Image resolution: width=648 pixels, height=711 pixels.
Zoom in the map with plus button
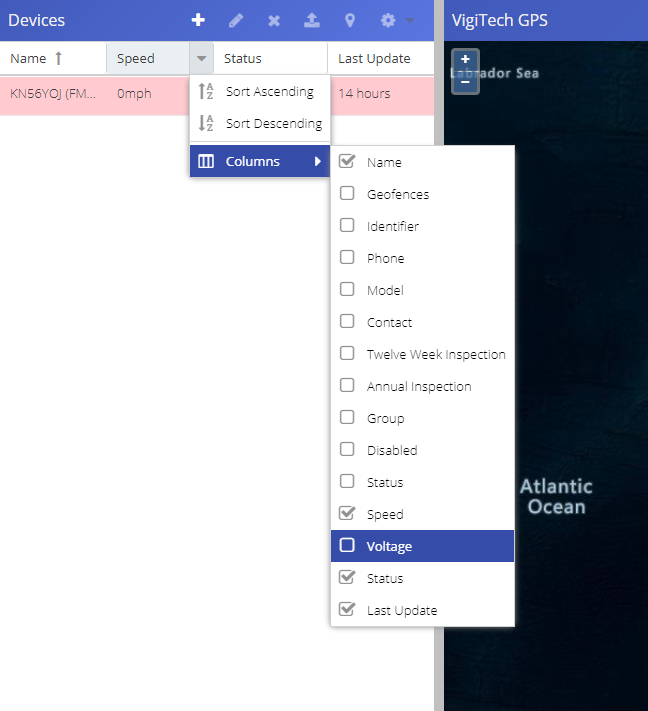465,60
